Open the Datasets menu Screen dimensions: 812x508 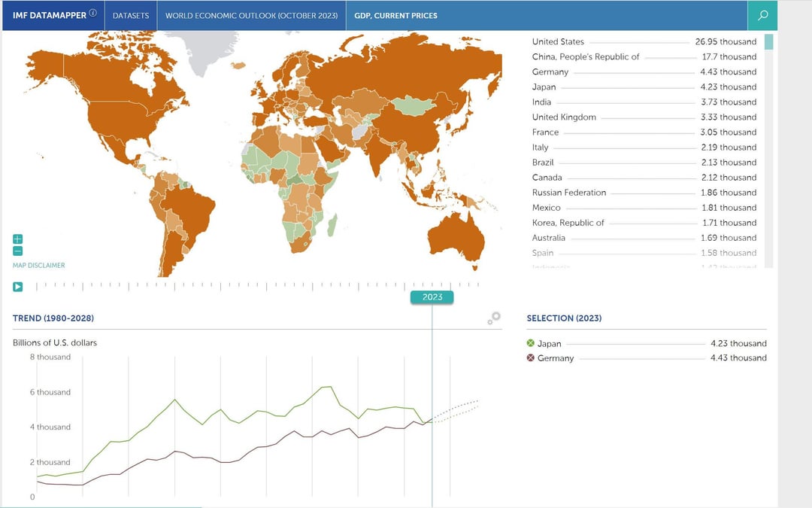pos(131,15)
